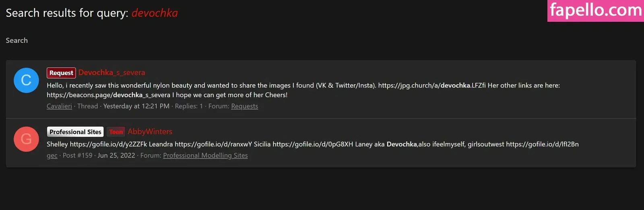This screenshot has height=210, width=644.
Task: Click the "Post #159" label
Action: click(77, 155)
